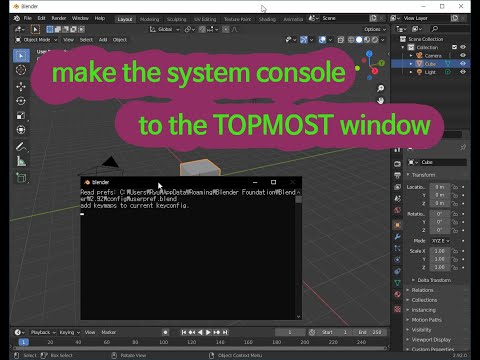The width and height of the screenshot is (480, 360).
Task: Jump to the timeline start frame
Action: click(x=184, y=332)
